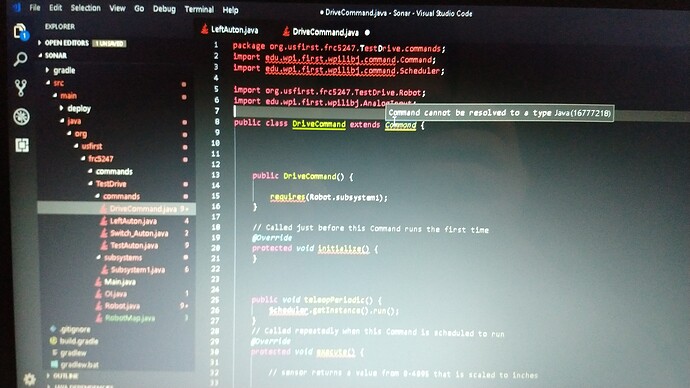This screenshot has height=388, width=690.
Task: Open the Selection menu
Action: click(85, 8)
